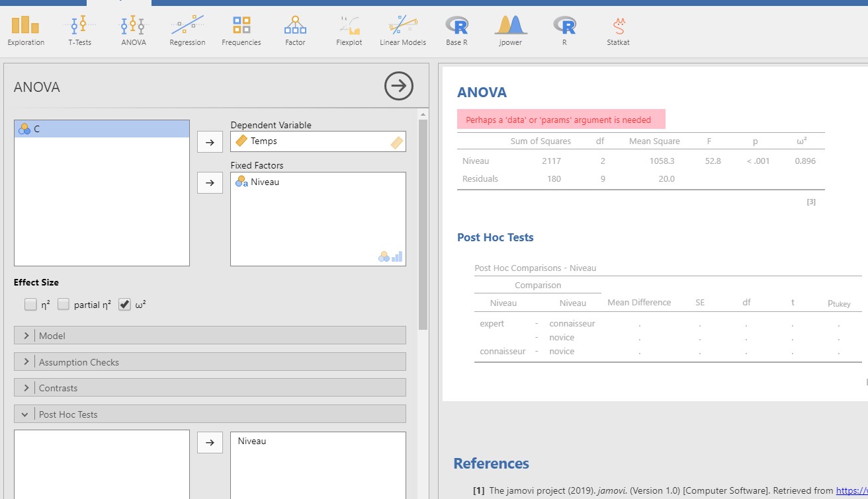Open the ANOVA analyses menu
The width and height of the screenshot is (868, 499).
pyautogui.click(x=133, y=31)
